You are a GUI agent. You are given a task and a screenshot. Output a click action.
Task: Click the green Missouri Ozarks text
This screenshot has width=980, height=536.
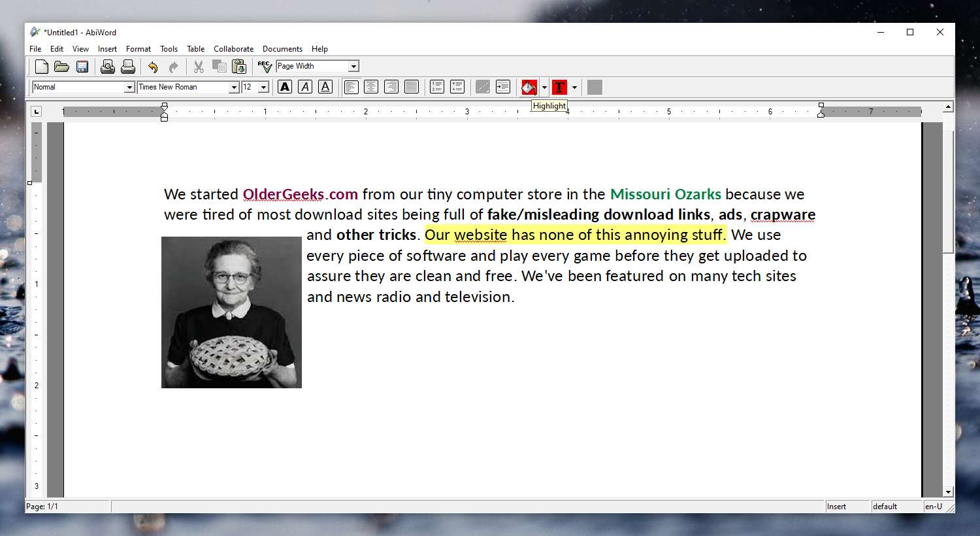point(665,194)
